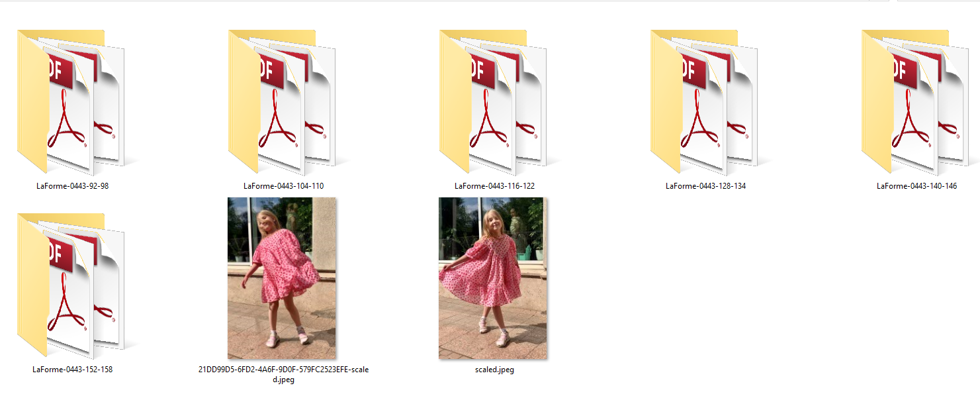Click the file name LaForme-0443-140-146
The width and height of the screenshot is (980, 406).
916,186
